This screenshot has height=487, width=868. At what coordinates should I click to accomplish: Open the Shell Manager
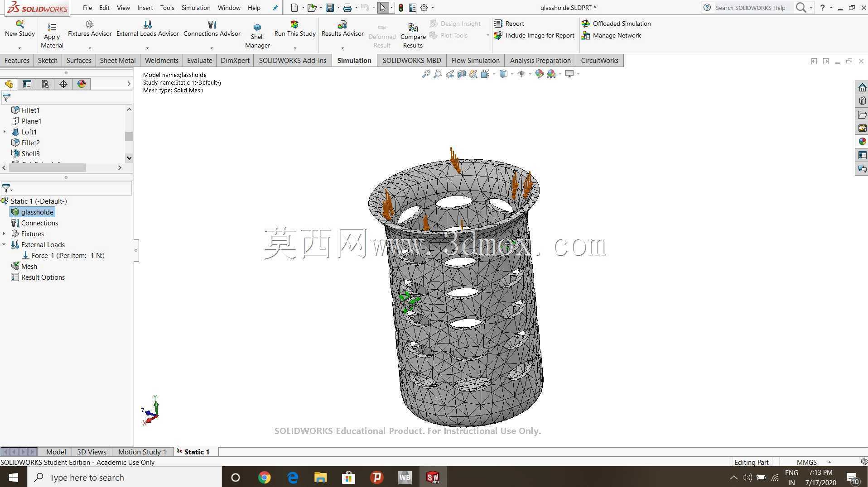pos(257,35)
